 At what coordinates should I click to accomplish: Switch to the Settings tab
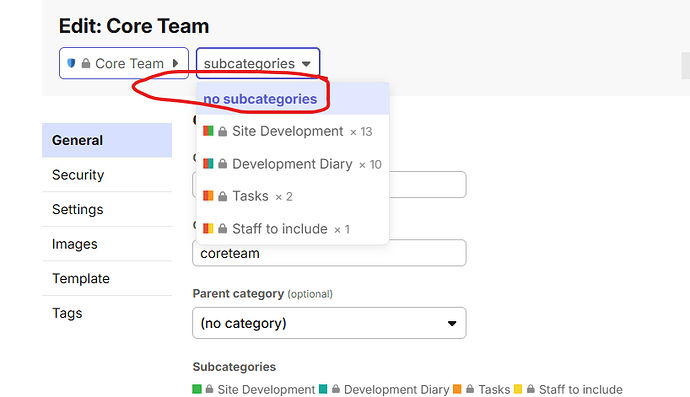pyautogui.click(x=107, y=210)
